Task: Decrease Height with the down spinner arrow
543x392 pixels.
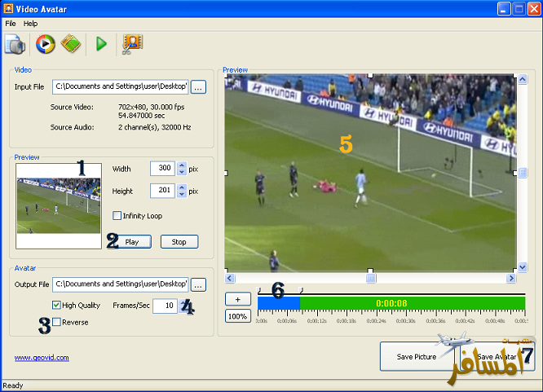Action: pos(182,196)
